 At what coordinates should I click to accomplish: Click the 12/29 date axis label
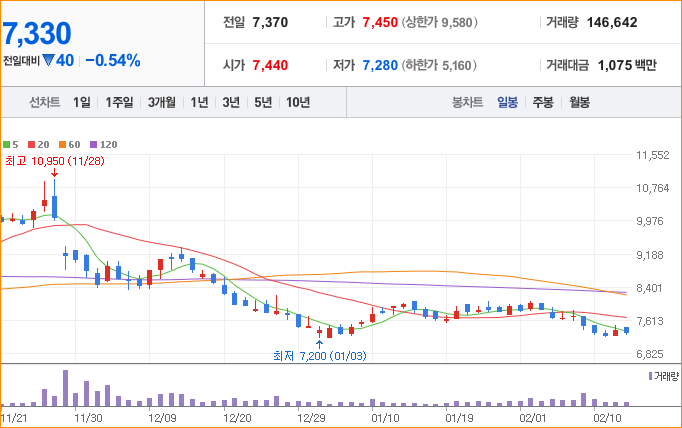[x=311, y=418]
